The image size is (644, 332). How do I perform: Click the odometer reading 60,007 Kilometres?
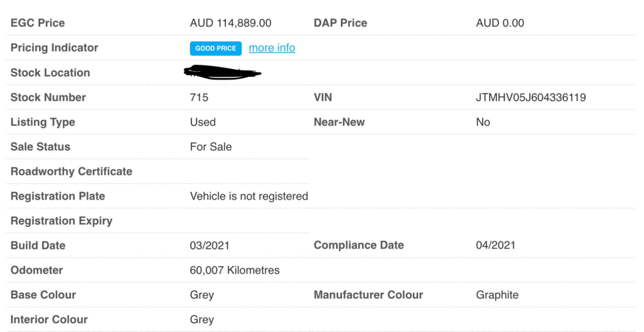234,270
